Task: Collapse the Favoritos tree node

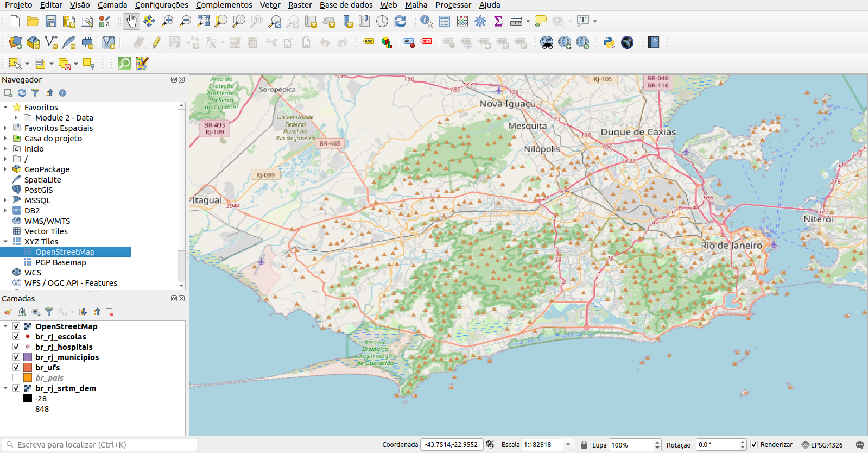Action: point(5,108)
